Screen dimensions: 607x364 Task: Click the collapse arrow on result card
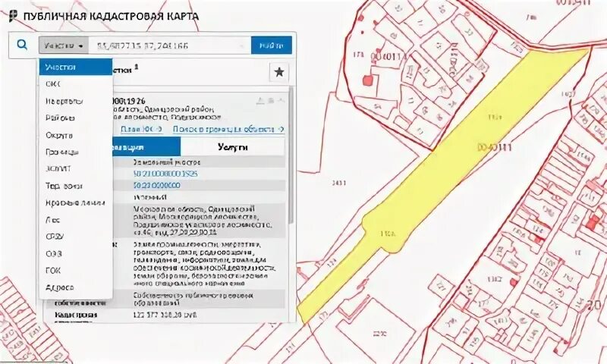[281, 101]
